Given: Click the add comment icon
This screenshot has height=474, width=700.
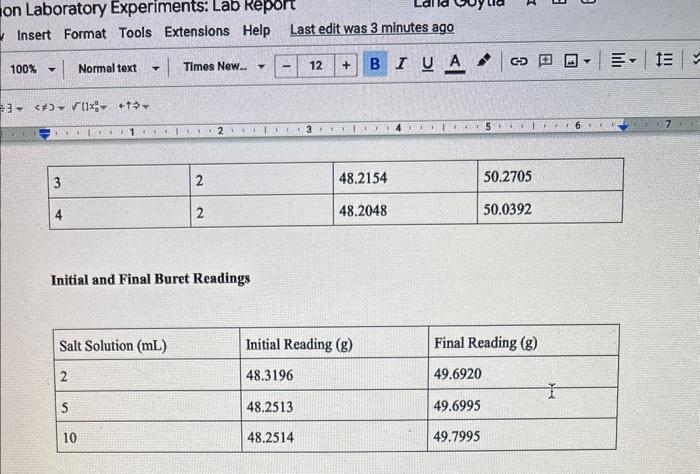Looking at the screenshot, I should 545,60.
